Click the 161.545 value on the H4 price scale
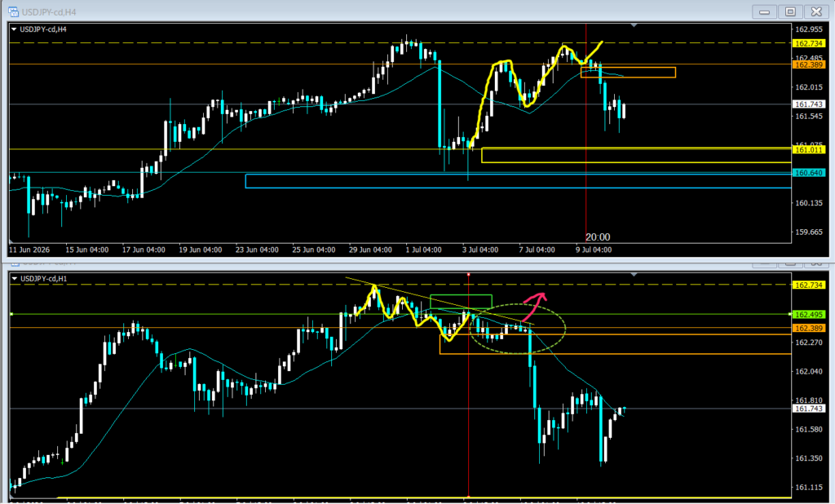Viewport: 835px width, 504px height. pyautogui.click(x=809, y=116)
